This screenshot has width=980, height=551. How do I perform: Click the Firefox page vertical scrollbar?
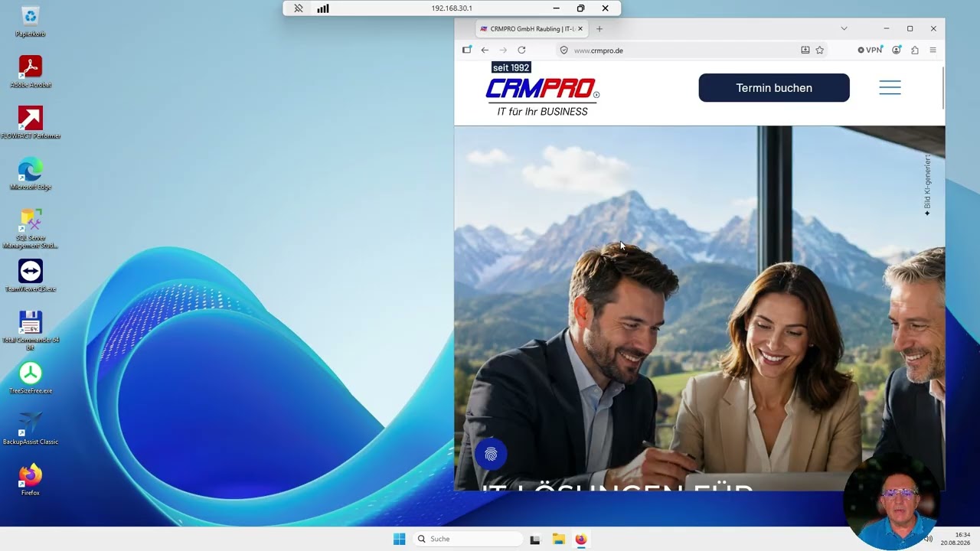point(942,88)
